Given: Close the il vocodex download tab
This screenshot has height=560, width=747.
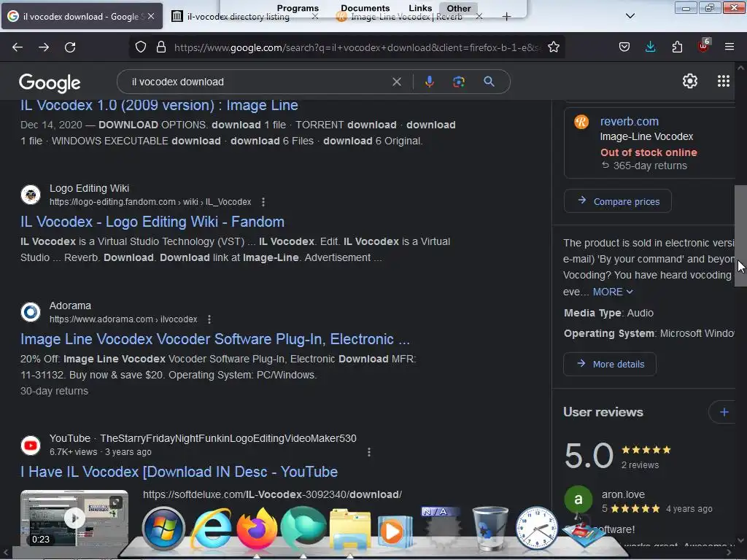Looking at the screenshot, I should (x=151, y=16).
